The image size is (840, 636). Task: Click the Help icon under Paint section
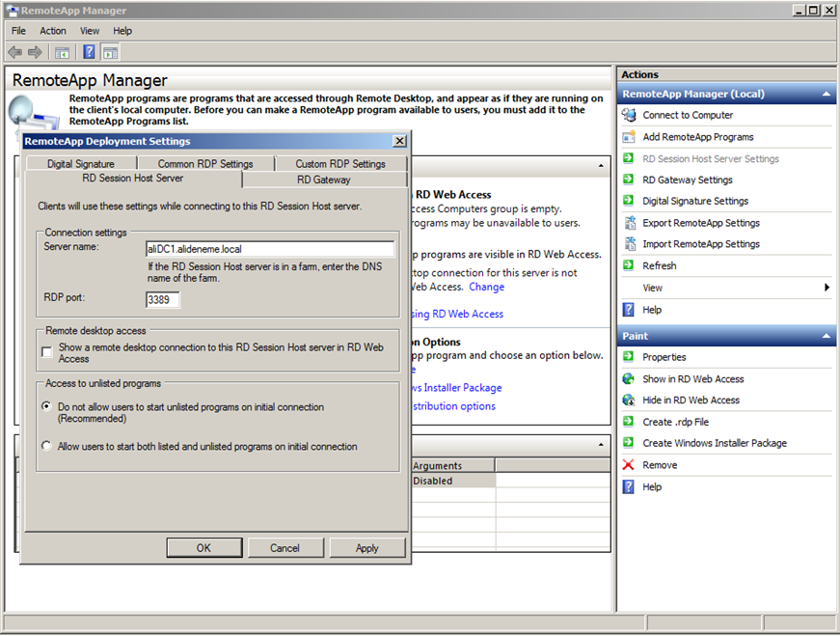pyautogui.click(x=629, y=487)
